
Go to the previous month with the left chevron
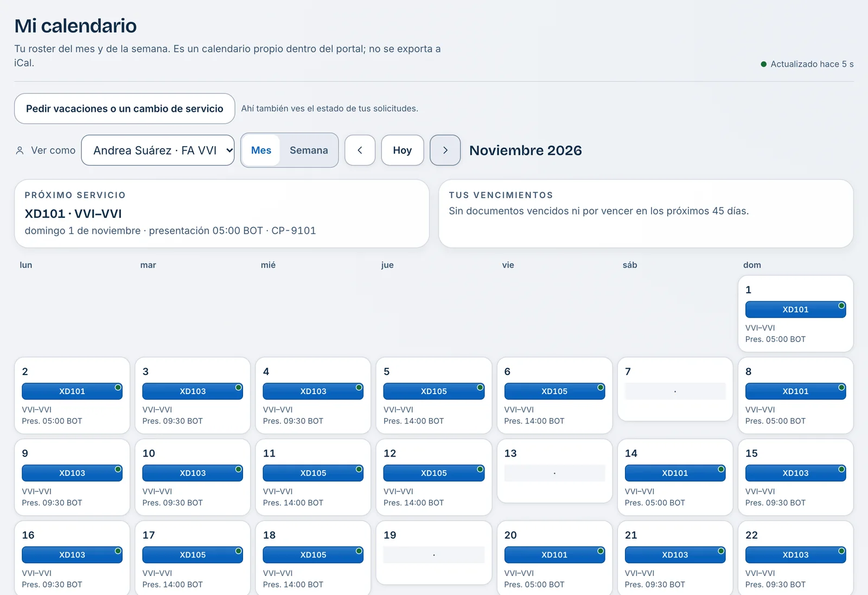point(360,150)
